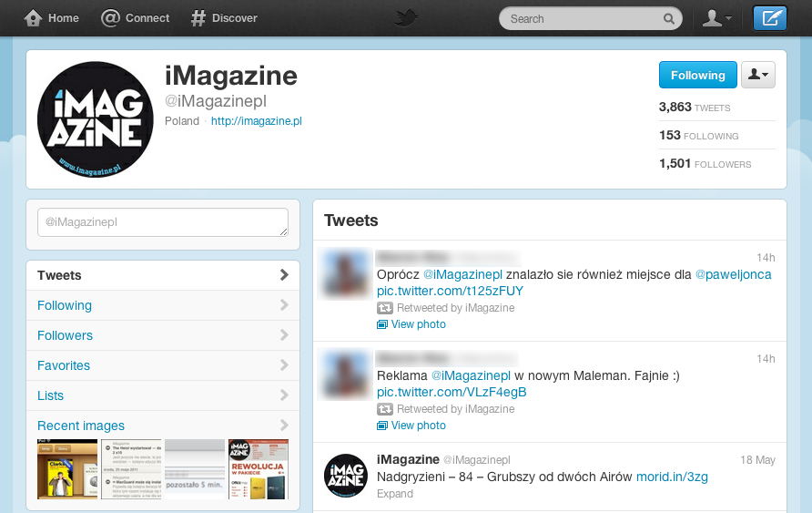Open the second recent image thumbnail
812x513 pixels.
pyautogui.click(x=131, y=469)
